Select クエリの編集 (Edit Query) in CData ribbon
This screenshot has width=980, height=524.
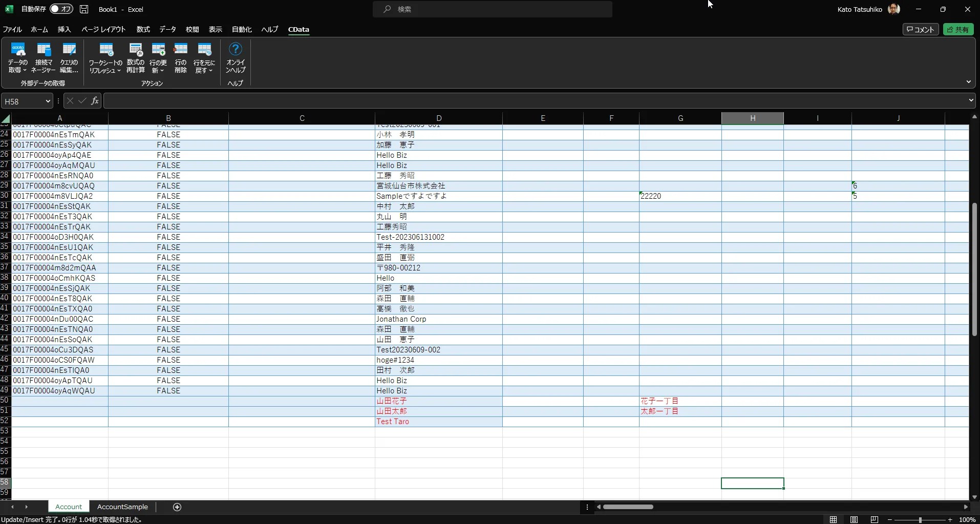[69, 56]
